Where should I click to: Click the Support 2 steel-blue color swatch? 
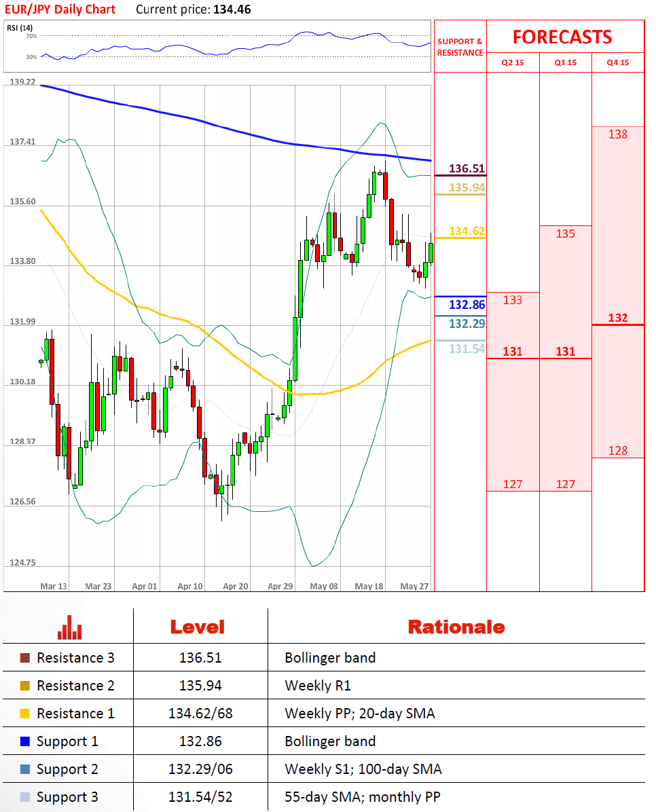point(25,769)
